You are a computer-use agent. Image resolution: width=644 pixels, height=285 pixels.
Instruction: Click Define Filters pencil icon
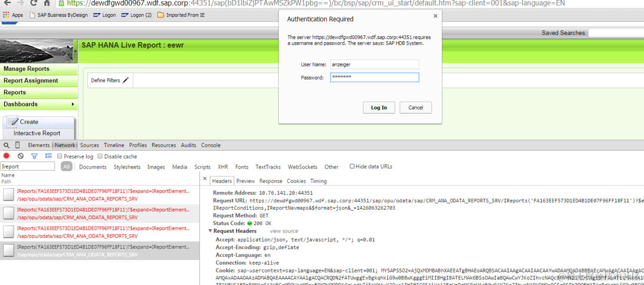coord(126,81)
